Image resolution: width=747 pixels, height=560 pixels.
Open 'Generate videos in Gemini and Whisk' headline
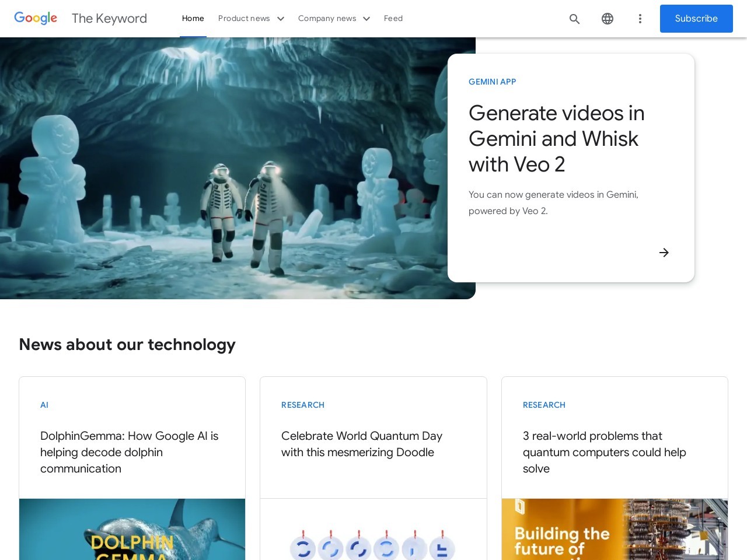[x=556, y=139]
